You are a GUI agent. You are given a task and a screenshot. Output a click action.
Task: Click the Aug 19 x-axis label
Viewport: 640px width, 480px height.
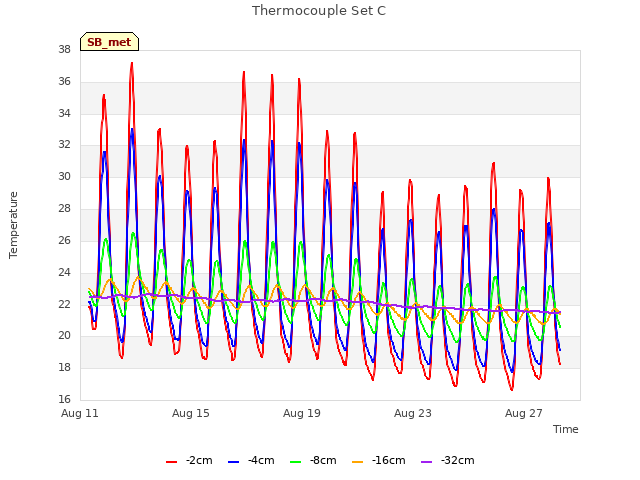(302, 413)
